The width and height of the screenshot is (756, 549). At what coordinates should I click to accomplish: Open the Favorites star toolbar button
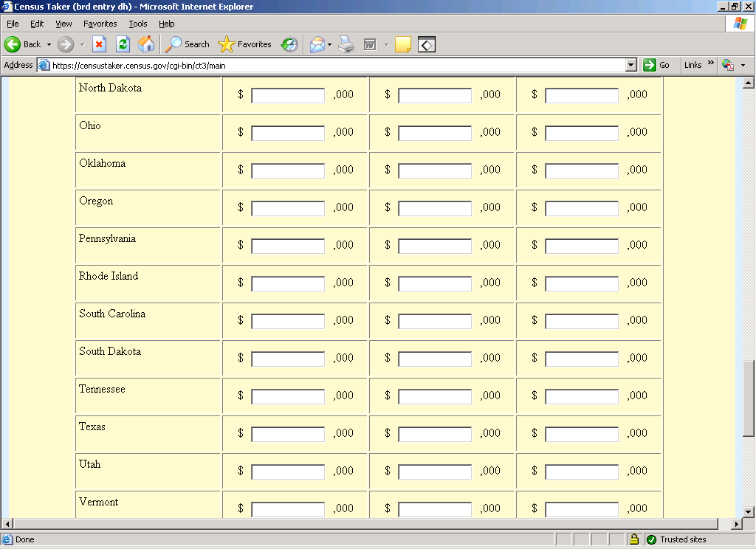pos(244,44)
